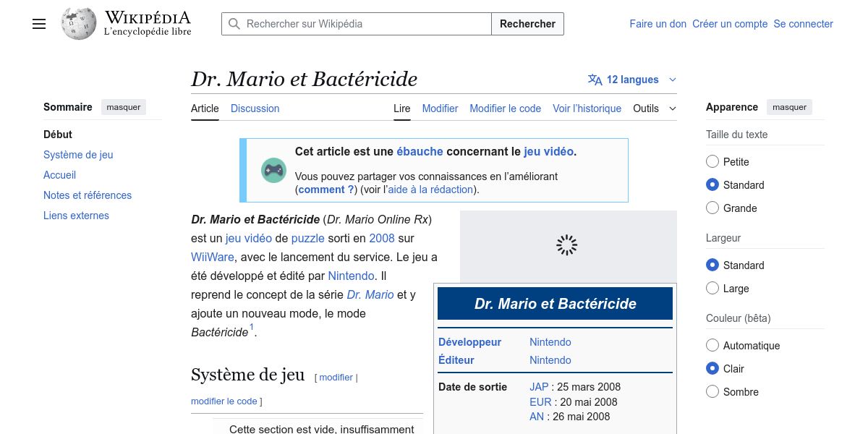
Task: Open the Modifier tab
Action: click(x=440, y=109)
